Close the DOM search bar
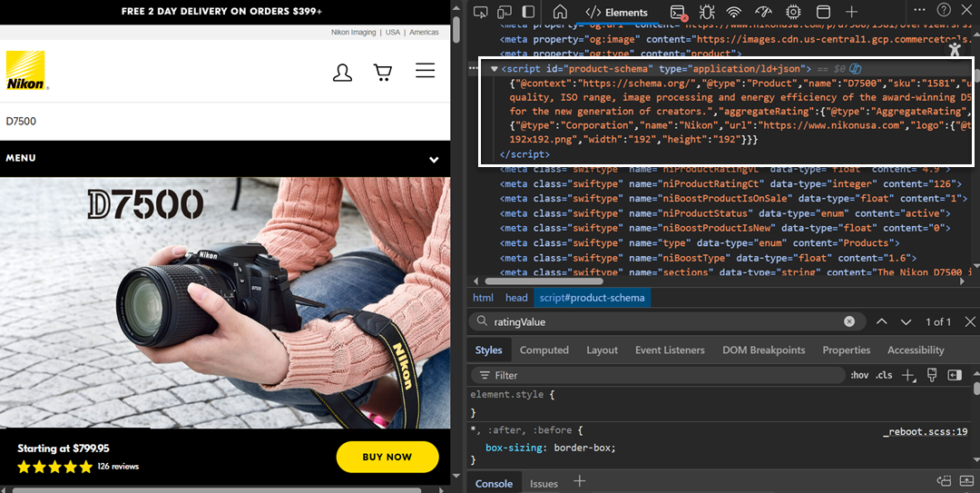 click(969, 321)
